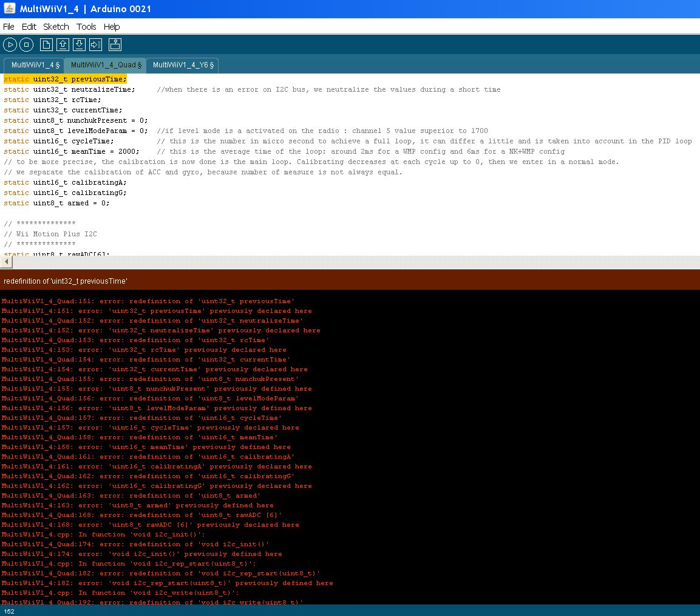Upload sketch to the I/O board
The width and height of the screenshot is (700, 616).
(95, 44)
